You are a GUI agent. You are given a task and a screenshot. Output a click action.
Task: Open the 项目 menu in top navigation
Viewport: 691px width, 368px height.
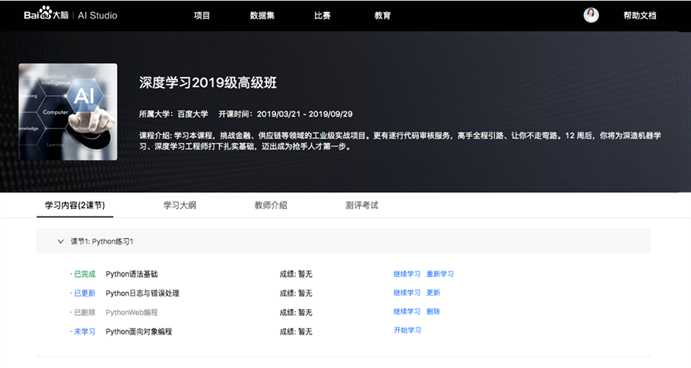tap(202, 15)
